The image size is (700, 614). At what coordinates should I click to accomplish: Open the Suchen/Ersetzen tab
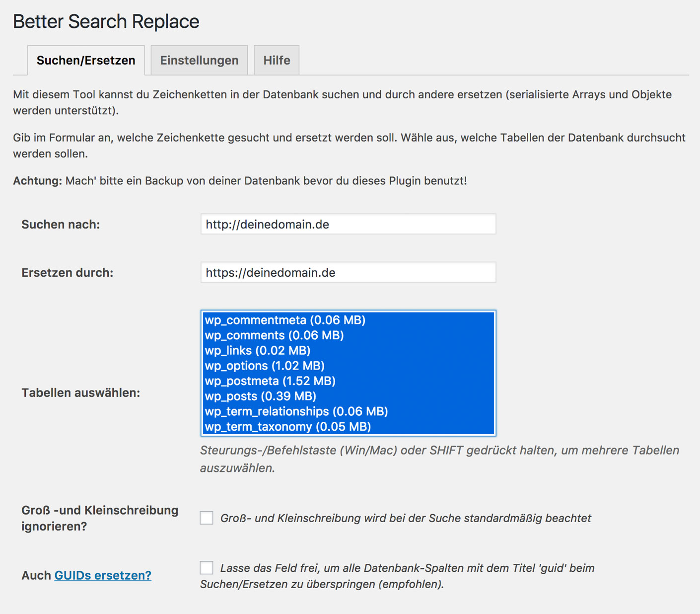[86, 60]
